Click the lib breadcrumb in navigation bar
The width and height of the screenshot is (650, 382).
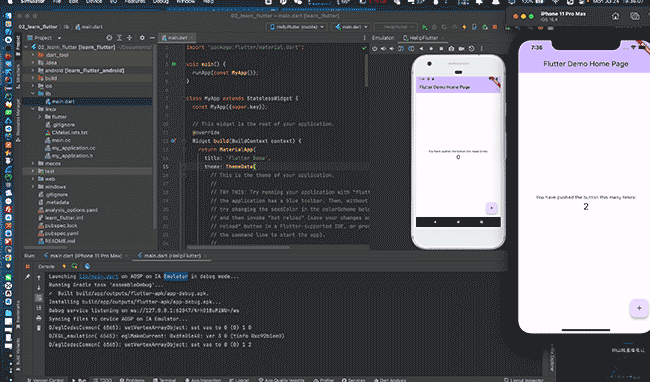[x=66, y=27]
